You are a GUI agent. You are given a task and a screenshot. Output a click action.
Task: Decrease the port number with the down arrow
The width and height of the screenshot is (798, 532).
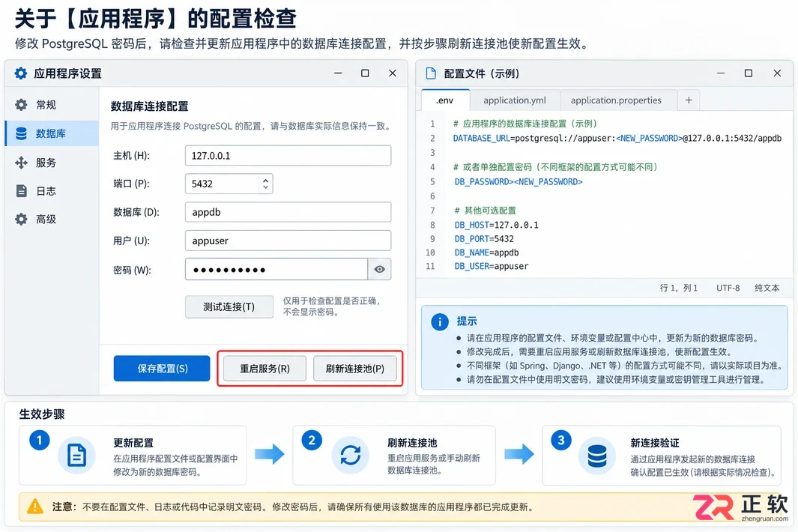pyautogui.click(x=265, y=187)
